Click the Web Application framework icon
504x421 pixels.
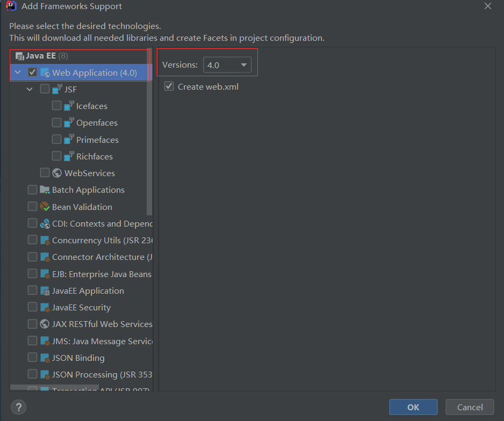tap(45, 73)
